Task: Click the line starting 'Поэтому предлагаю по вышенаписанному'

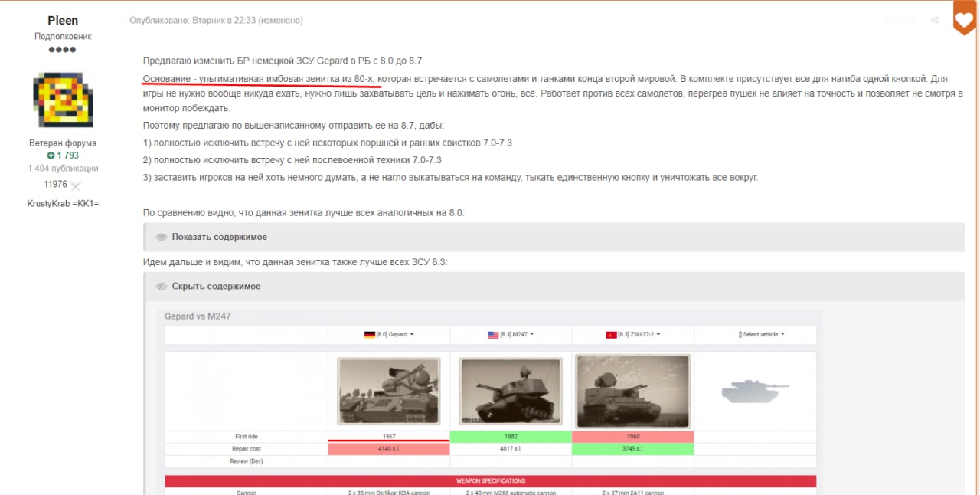Action: pos(293,125)
